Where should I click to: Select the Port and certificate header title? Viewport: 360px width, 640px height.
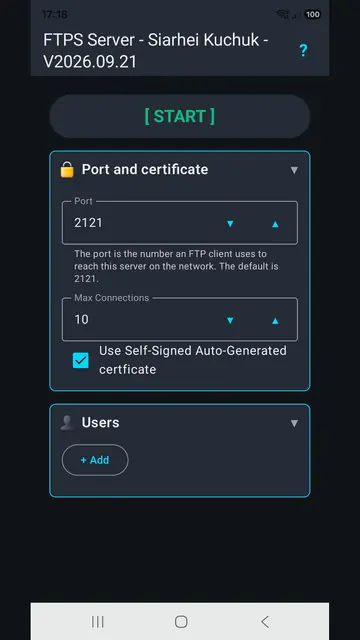145,169
